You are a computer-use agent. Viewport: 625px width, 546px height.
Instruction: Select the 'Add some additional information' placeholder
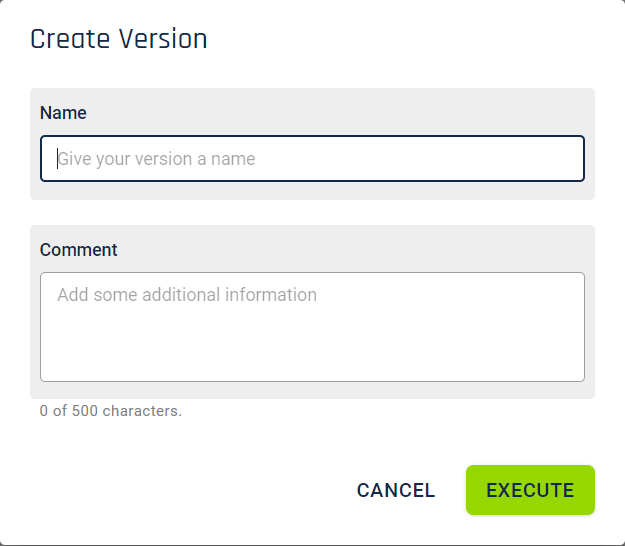click(x=187, y=295)
